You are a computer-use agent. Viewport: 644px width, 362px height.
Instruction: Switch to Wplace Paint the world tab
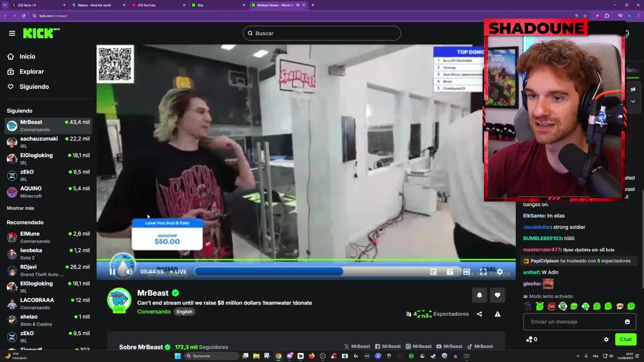click(99, 5)
